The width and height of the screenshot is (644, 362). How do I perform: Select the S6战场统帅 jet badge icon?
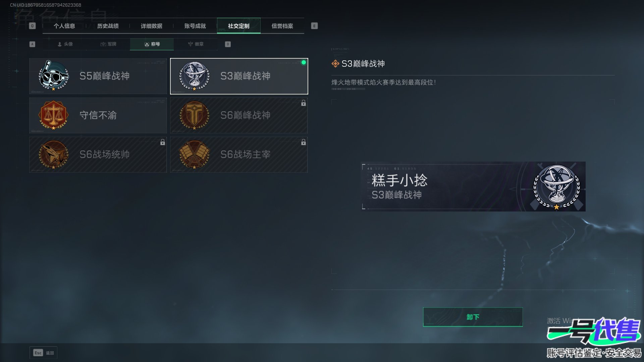coord(54,154)
